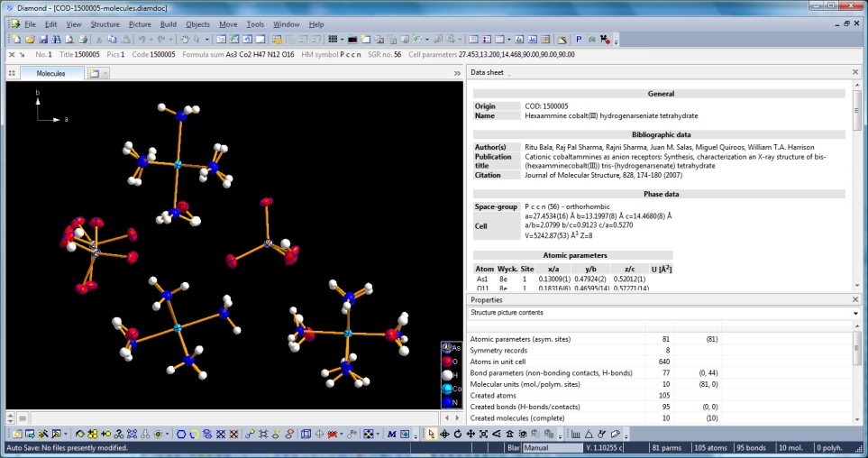The image size is (868, 458).
Task: Click the Save icon in the top toolbar
Action: 43,40
